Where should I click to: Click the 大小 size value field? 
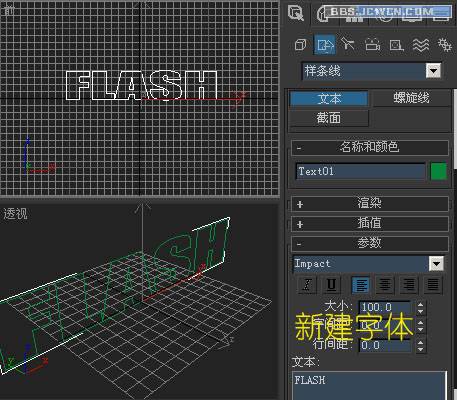click(x=385, y=307)
